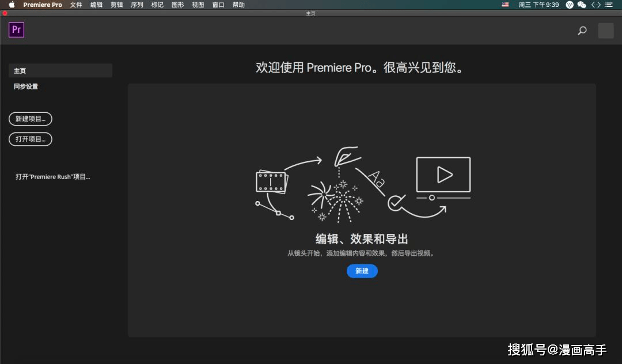Click the Premiere Pro logo icon
The image size is (622, 364).
pyautogui.click(x=16, y=30)
